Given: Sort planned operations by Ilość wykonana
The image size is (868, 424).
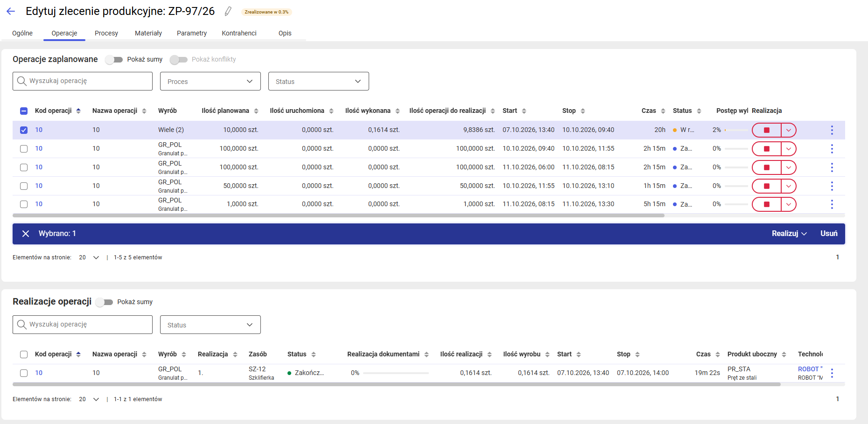Looking at the screenshot, I should tap(398, 111).
